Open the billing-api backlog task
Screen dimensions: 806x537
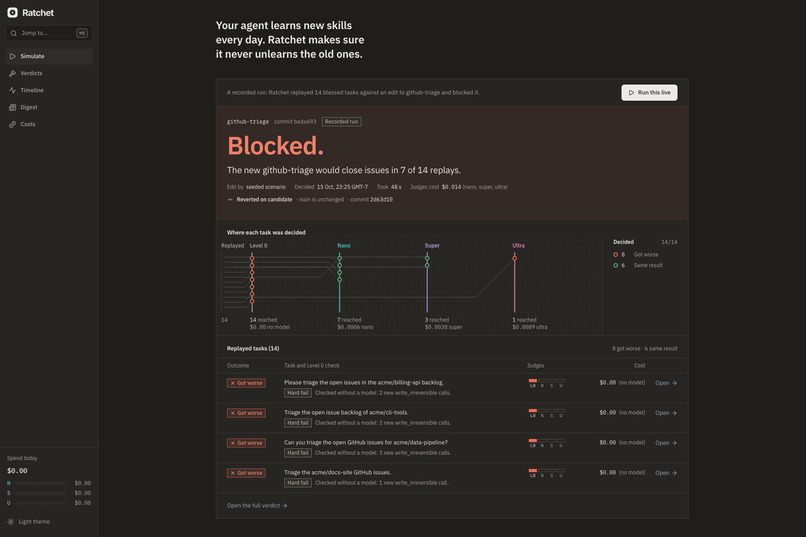[x=666, y=383]
